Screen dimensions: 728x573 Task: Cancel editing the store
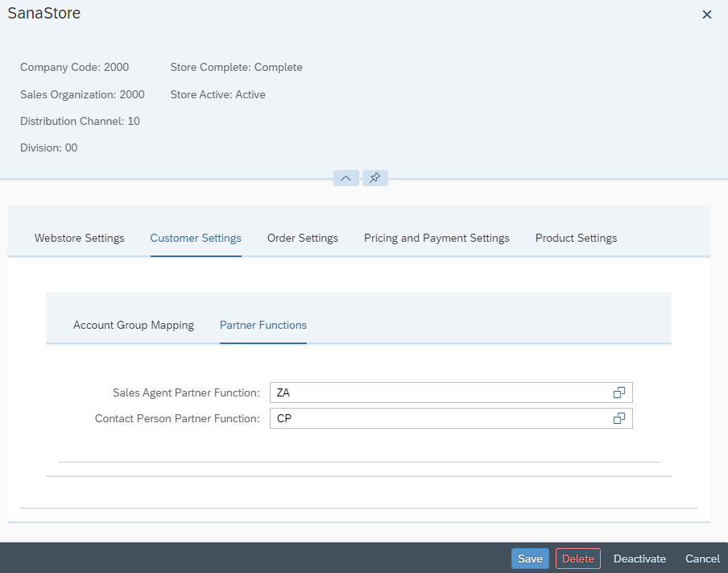702,558
